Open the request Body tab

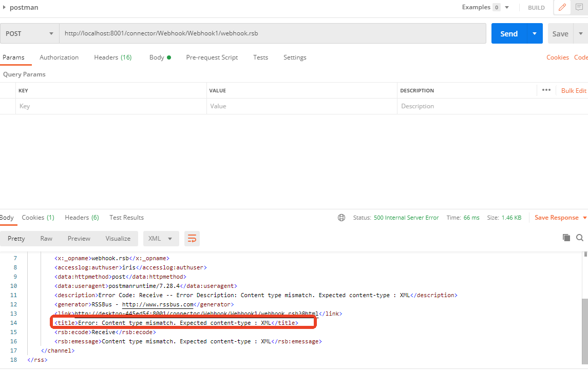(x=160, y=57)
